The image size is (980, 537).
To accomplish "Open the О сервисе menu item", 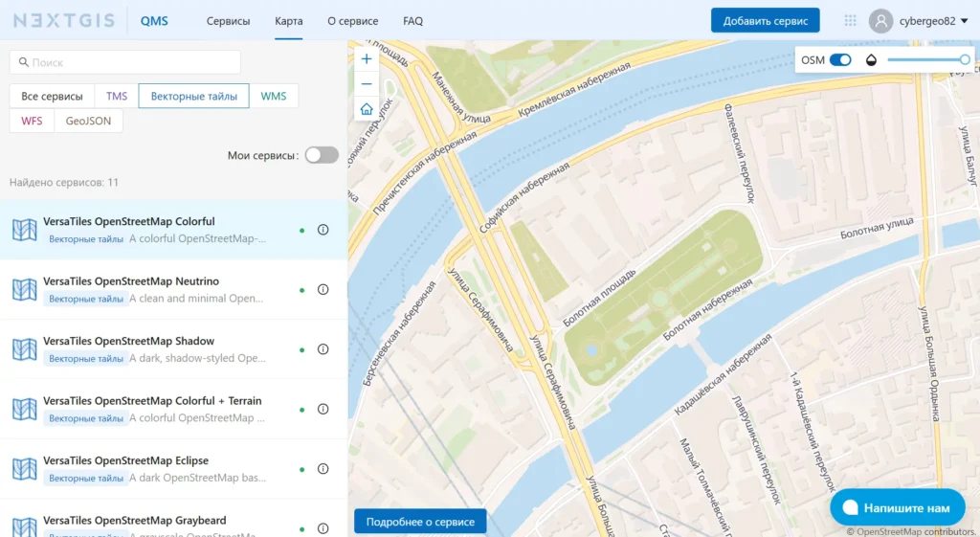I will click(352, 21).
